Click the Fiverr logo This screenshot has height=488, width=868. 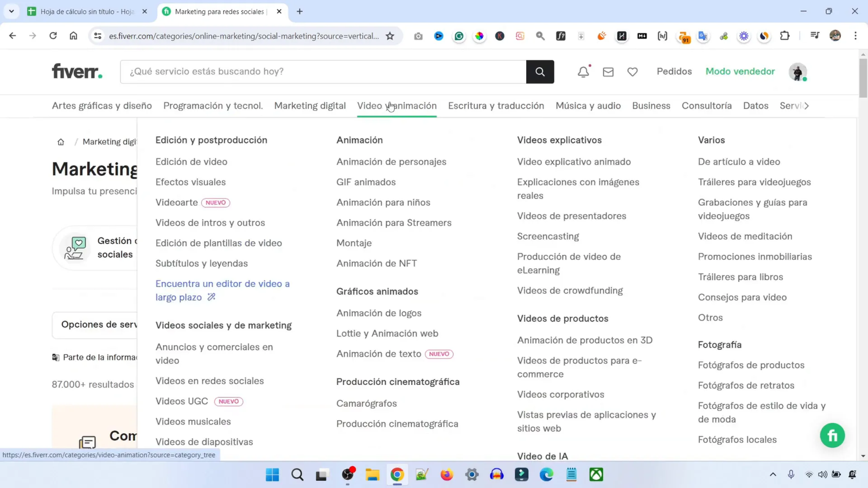[76, 71]
